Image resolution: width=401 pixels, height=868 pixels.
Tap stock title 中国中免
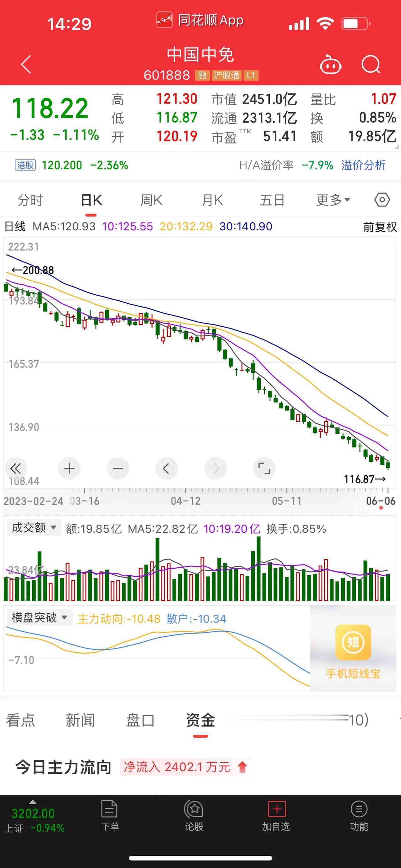tap(200, 55)
